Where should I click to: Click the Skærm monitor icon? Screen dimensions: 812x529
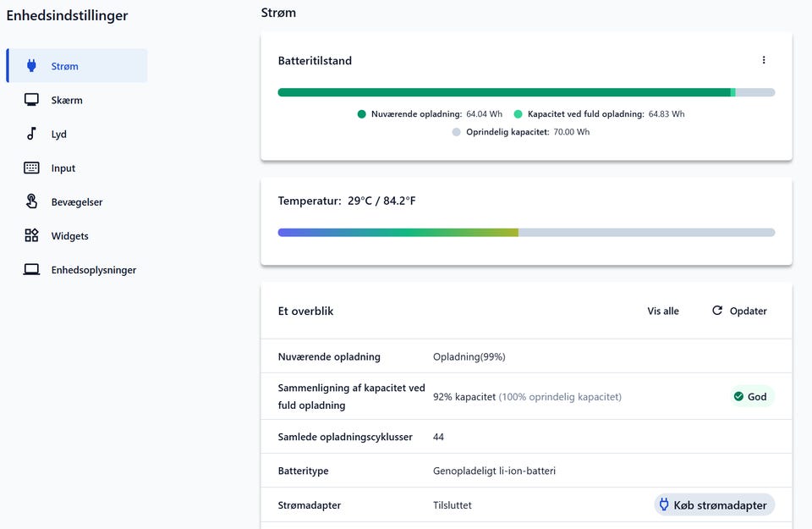click(x=31, y=100)
